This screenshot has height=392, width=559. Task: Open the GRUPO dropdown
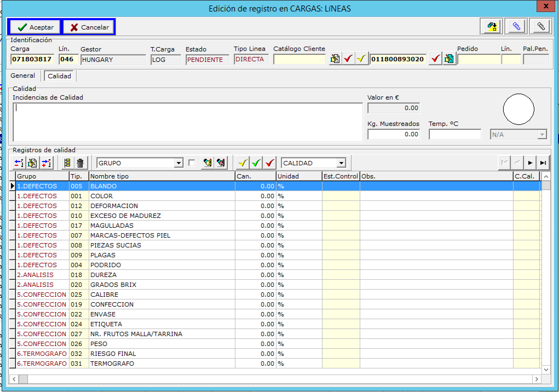tap(178, 163)
